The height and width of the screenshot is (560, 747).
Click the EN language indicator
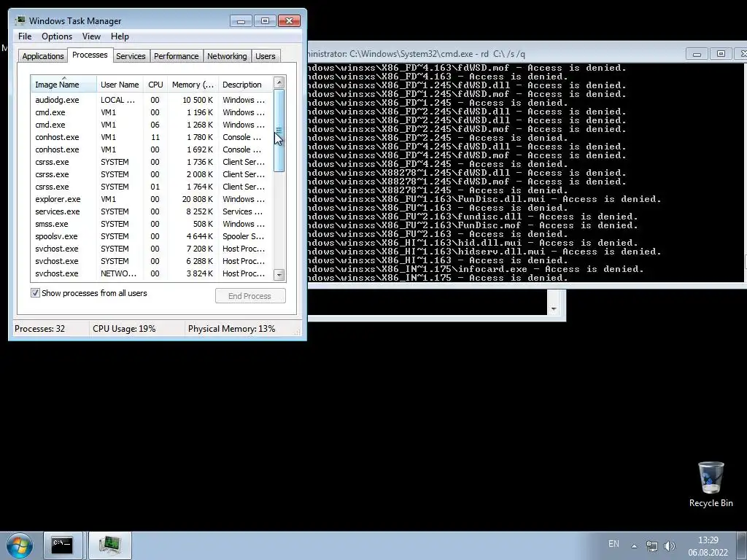point(614,544)
